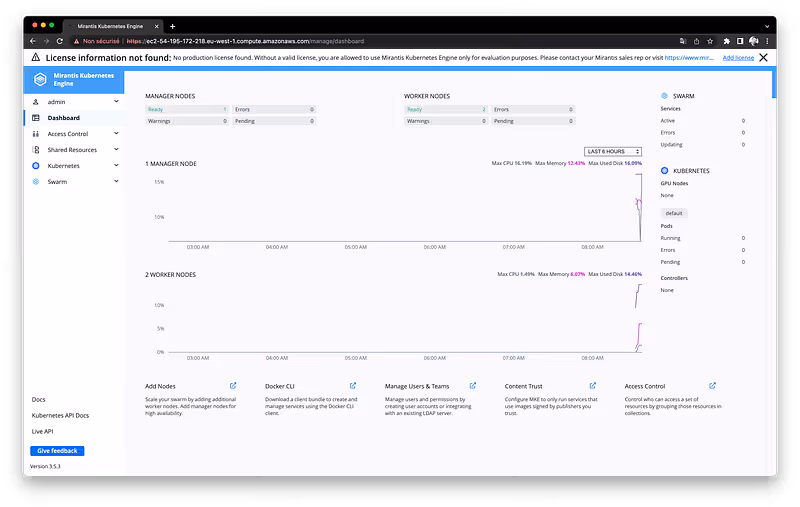
Task: Click the Add license link
Action: (738, 58)
